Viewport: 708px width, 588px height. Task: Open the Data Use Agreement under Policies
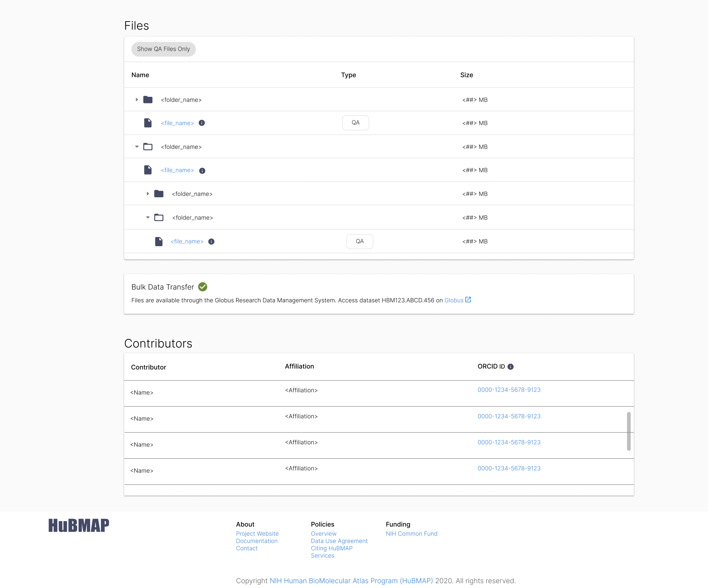(x=339, y=541)
